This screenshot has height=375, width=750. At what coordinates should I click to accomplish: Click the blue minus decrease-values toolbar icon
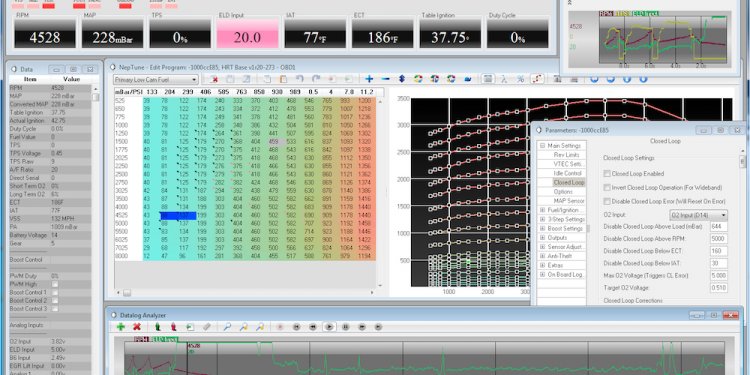point(386,79)
